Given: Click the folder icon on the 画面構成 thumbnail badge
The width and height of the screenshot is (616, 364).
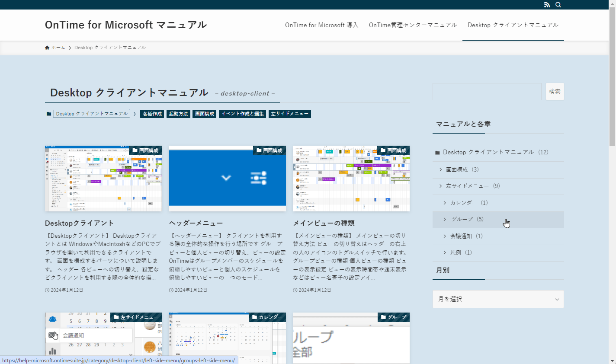Looking at the screenshot, I should pyautogui.click(x=135, y=150).
